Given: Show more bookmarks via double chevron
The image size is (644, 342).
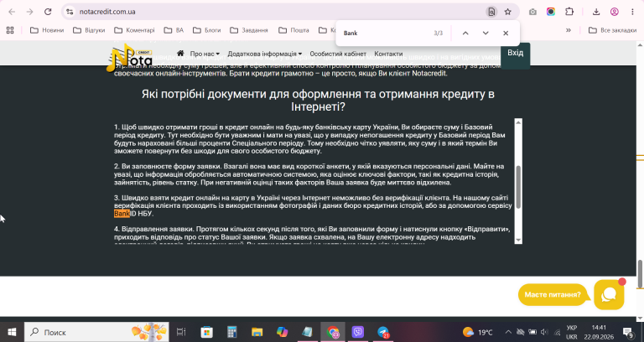Looking at the screenshot, I should (569, 30).
